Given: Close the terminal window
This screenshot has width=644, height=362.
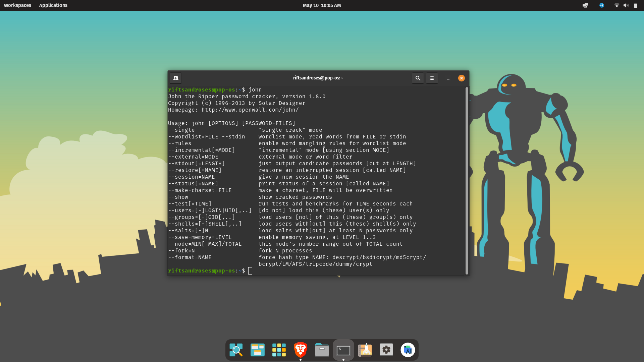Looking at the screenshot, I should [462, 78].
